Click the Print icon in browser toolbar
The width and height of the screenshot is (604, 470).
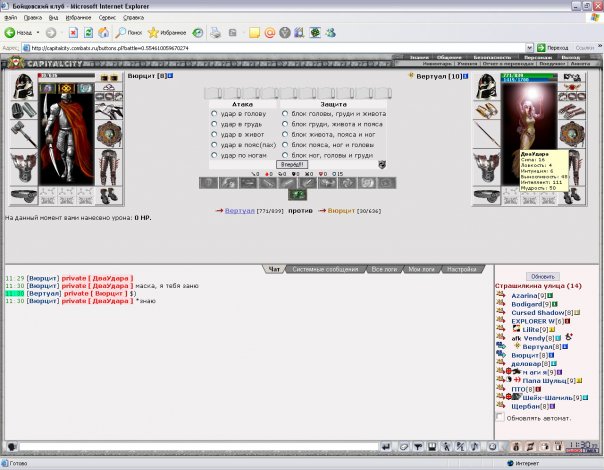click(x=215, y=33)
